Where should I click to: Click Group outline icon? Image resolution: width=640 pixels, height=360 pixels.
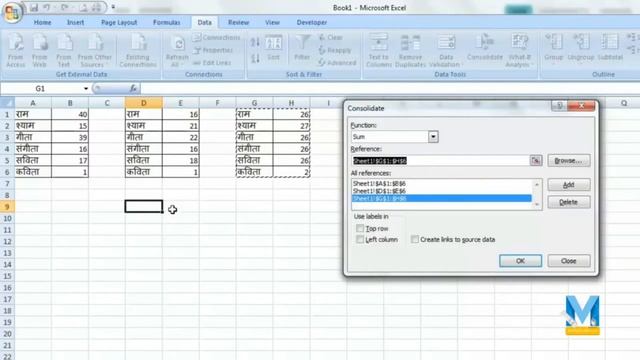[x=553, y=48]
